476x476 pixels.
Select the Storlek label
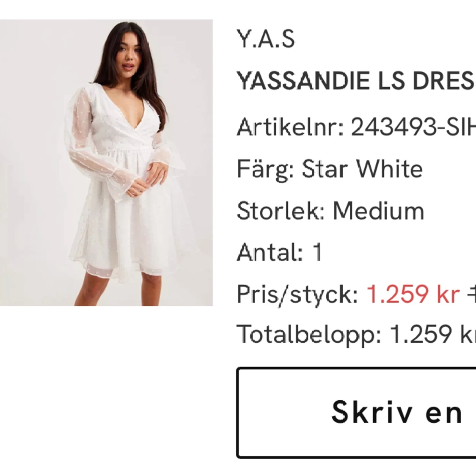[x=281, y=211]
